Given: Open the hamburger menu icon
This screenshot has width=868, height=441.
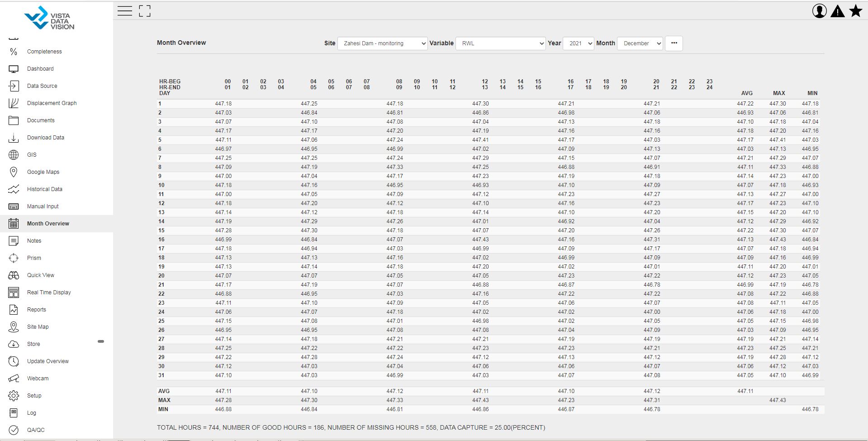Looking at the screenshot, I should coord(125,11).
